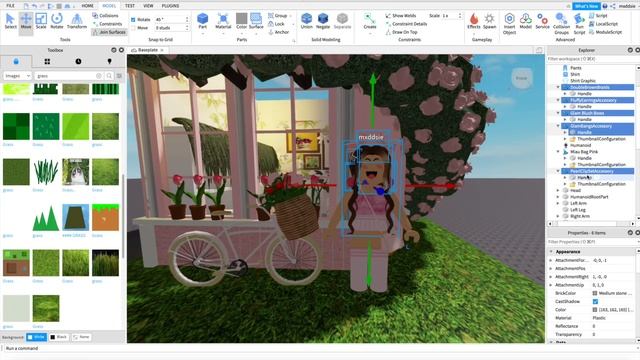Toggle Constraint Details

406,24
